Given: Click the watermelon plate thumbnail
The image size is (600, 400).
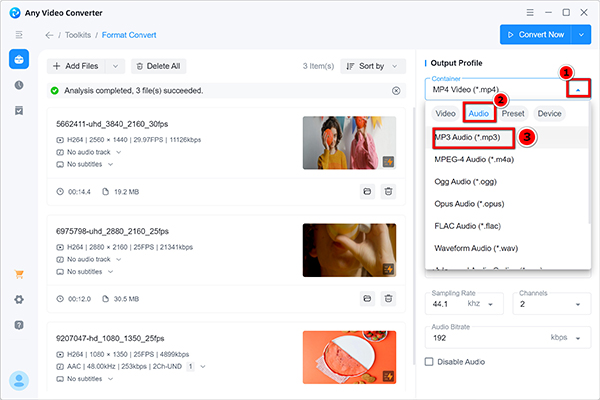Looking at the screenshot, I should (x=349, y=358).
